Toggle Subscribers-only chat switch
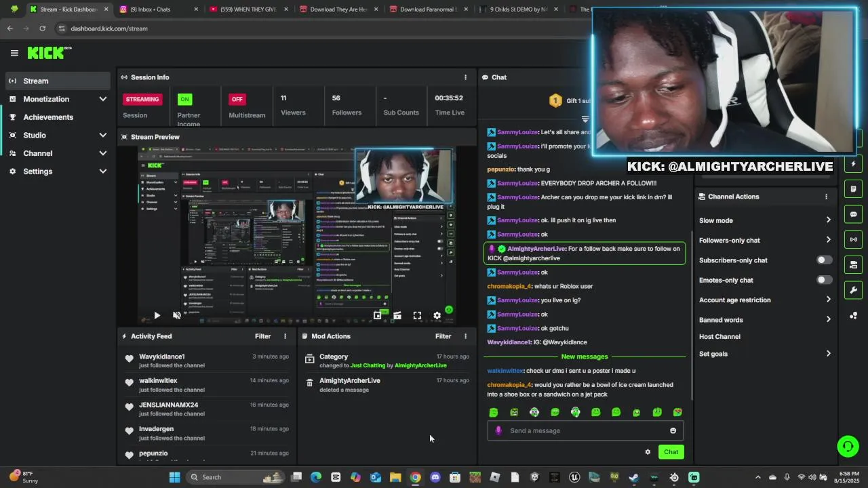The image size is (868, 488). [x=824, y=260]
